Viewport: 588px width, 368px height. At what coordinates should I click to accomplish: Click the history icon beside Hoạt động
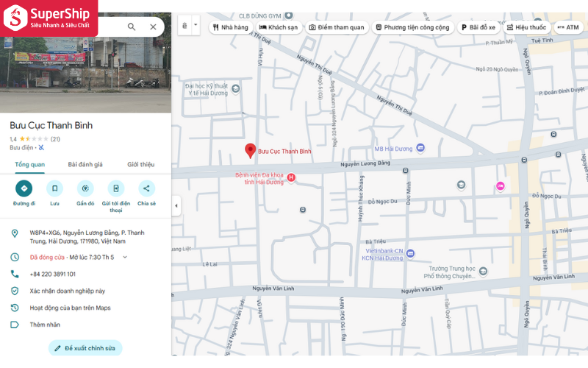tap(15, 308)
